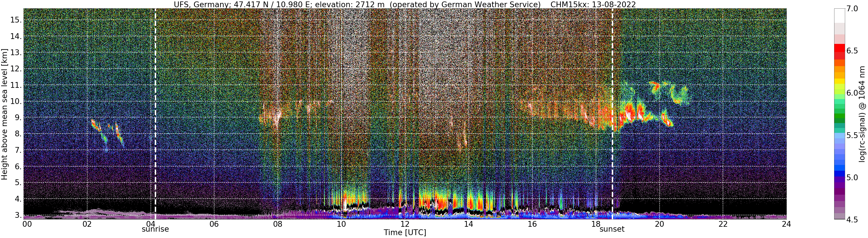This screenshot has width=868, height=238.
Task: Click the "sunset" label below the time axis
Action: (x=612, y=229)
